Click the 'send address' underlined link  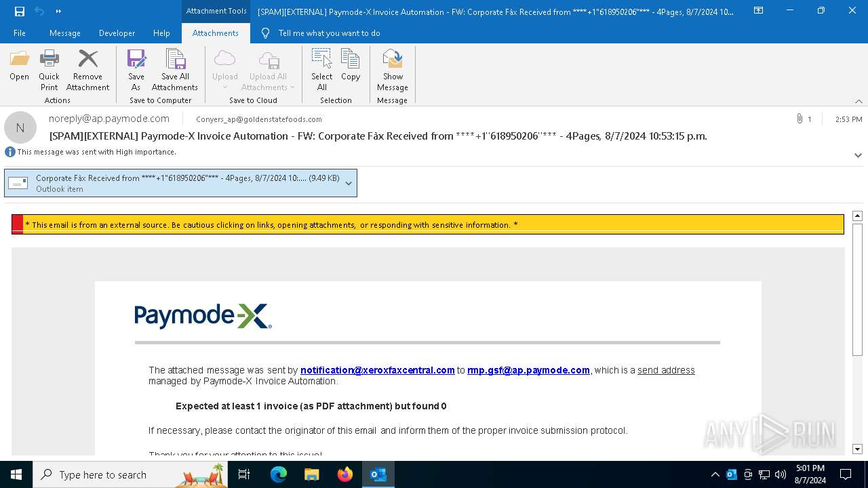point(666,370)
